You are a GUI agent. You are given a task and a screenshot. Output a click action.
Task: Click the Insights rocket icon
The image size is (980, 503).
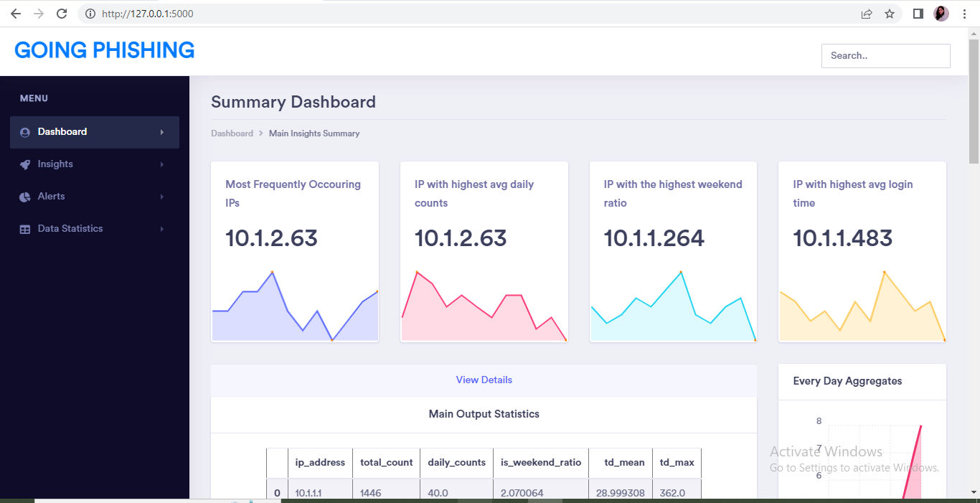pyautogui.click(x=25, y=164)
